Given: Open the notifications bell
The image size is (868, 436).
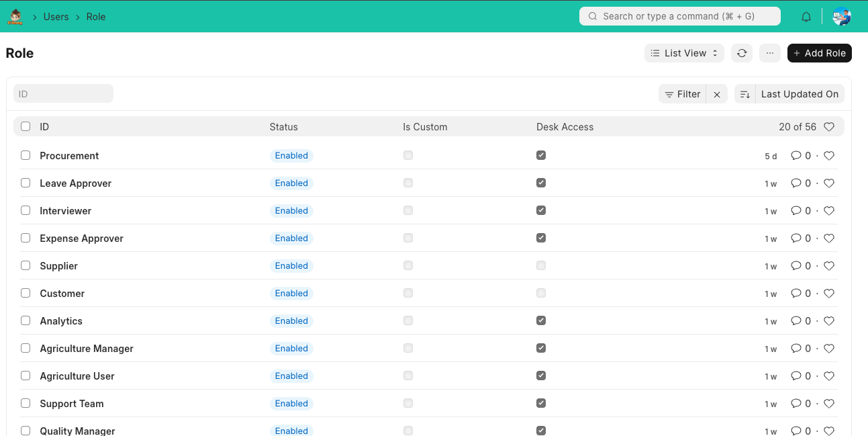Looking at the screenshot, I should coord(806,17).
